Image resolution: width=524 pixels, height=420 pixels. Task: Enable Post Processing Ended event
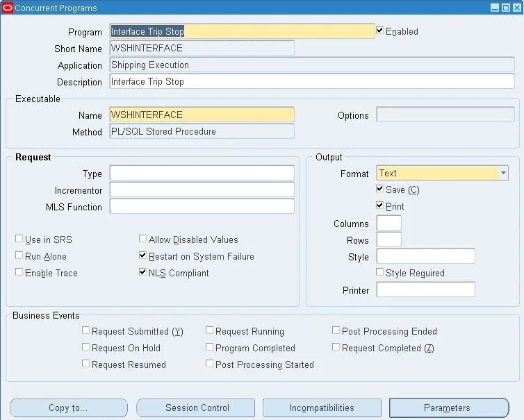point(336,330)
